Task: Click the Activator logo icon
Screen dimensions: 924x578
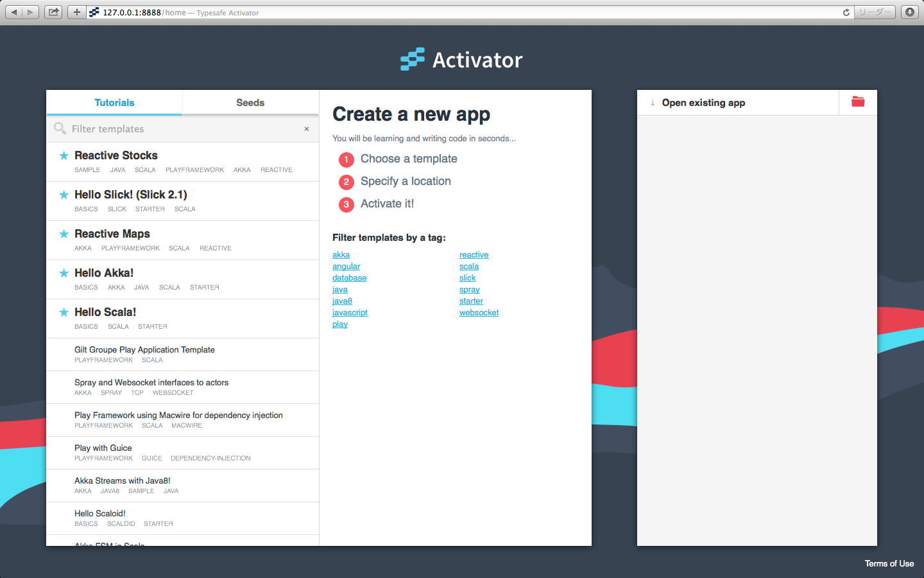Action: tap(412, 59)
